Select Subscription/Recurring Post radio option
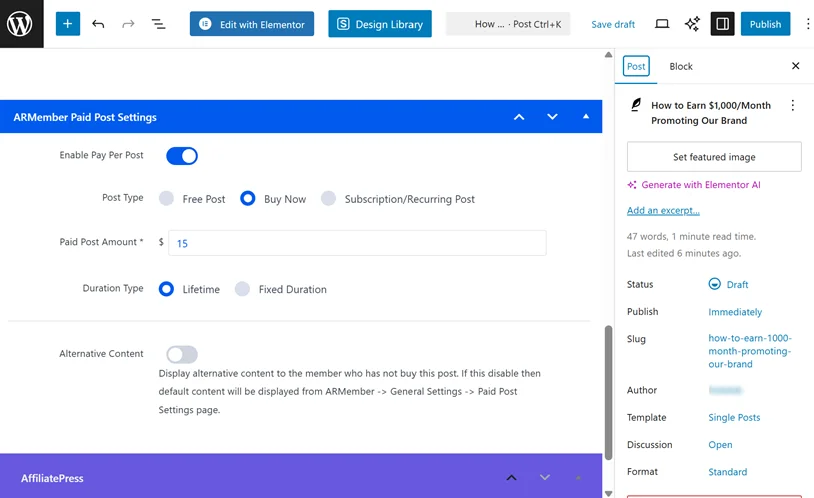 click(328, 198)
